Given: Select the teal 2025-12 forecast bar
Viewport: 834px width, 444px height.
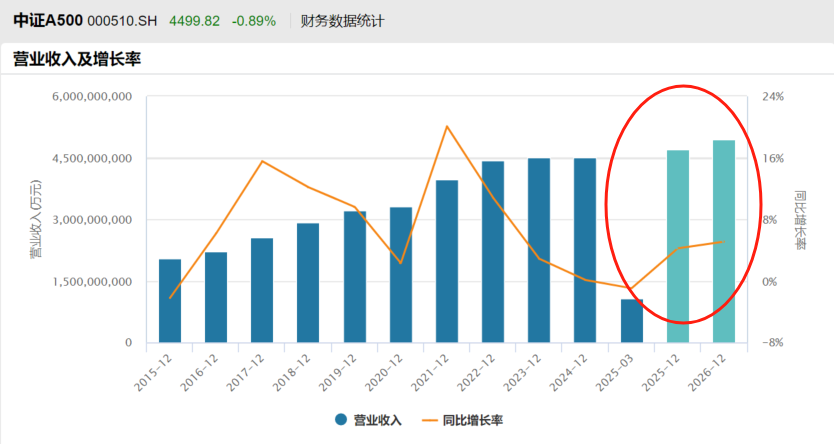Looking at the screenshot, I should click(x=678, y=246).
